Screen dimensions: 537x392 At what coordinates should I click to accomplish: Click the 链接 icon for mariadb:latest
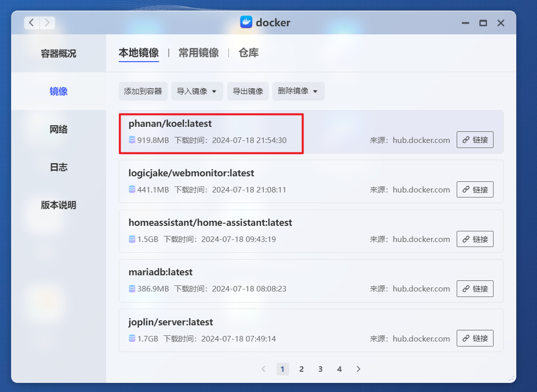(x=475, y=288)
